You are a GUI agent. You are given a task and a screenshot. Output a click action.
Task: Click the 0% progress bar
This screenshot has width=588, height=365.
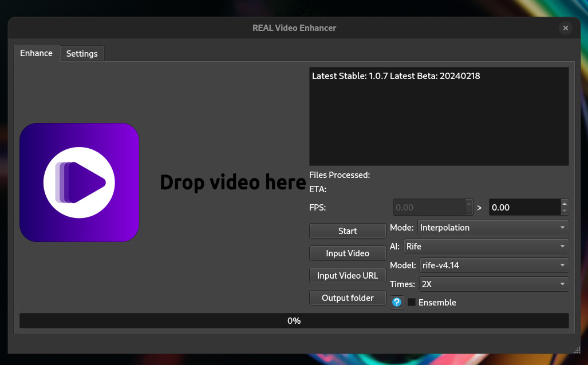294,321
